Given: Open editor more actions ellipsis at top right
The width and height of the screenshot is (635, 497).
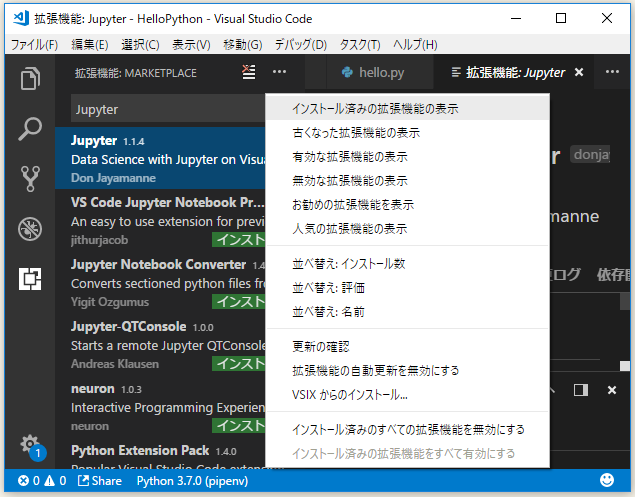Looking at the screenshot, I should pos(612,72).
